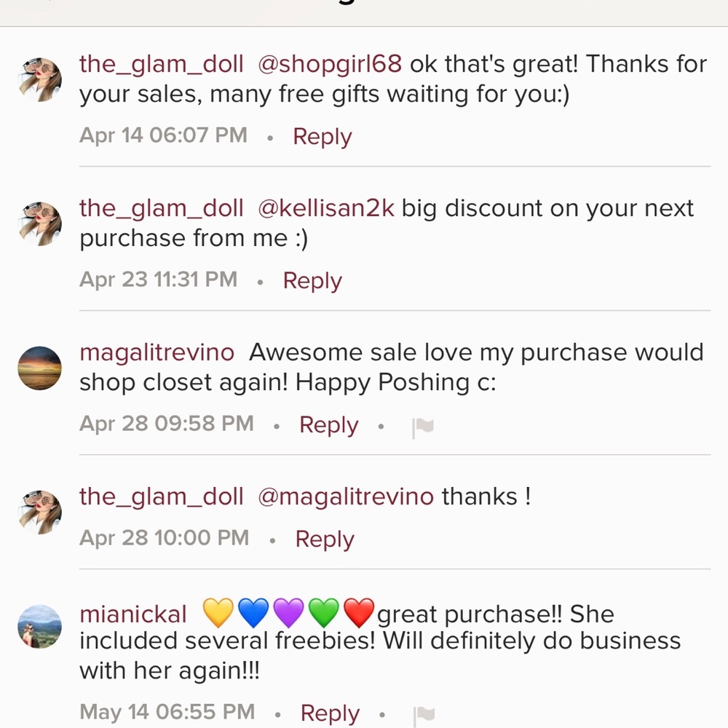Open the magalitrevino username link
This screenshot has height=728, width=728.
point(157,352)
